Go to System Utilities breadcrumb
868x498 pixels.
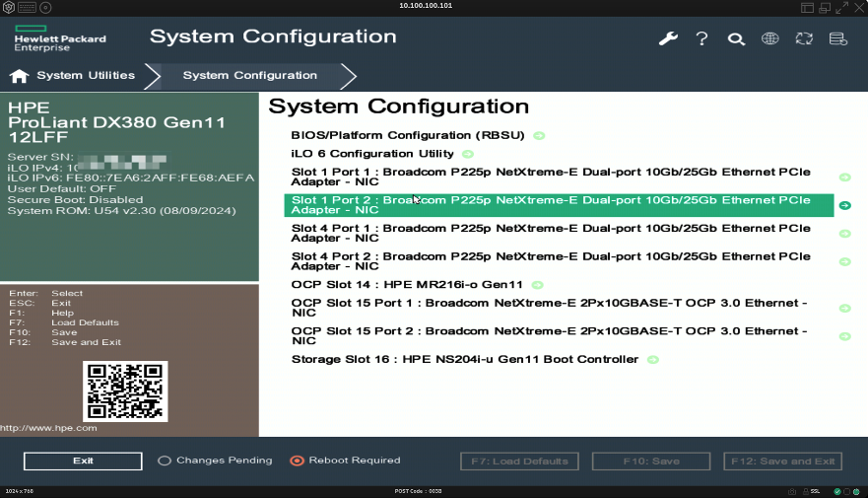[x=86, y=75]
